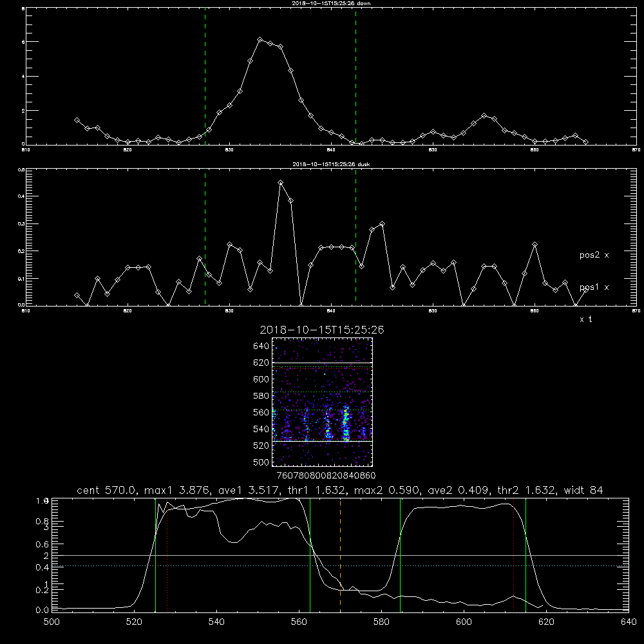
Task: Click the left green dashed line in dusk plot
Action: [205, 237]
